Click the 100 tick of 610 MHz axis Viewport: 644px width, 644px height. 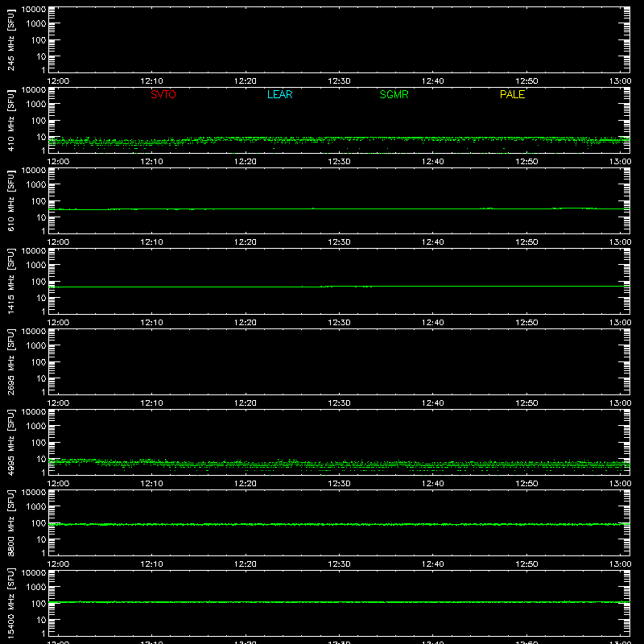[39, 201]
